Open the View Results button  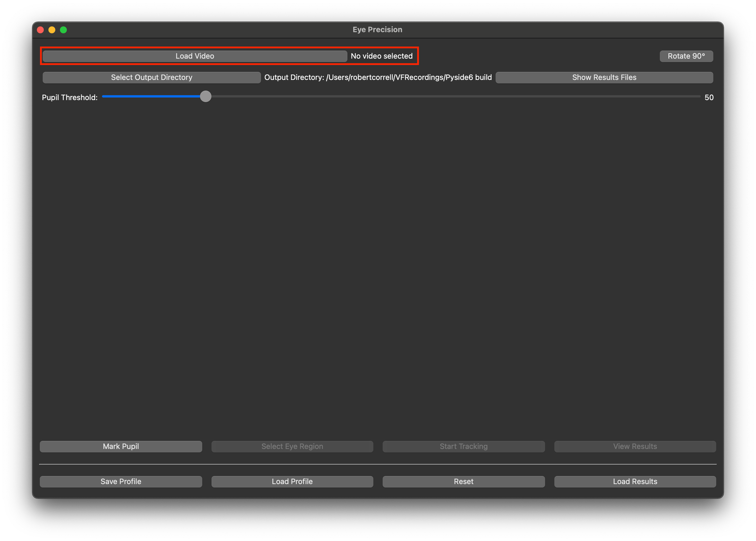(635, 447)
